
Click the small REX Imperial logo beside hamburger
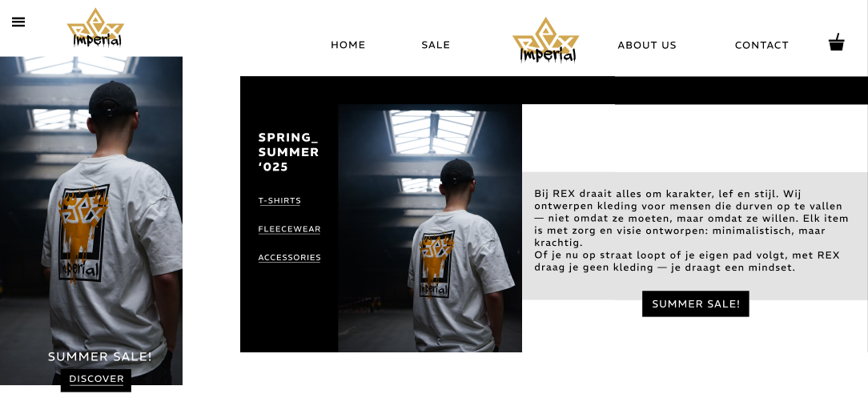tap(95, 28)
